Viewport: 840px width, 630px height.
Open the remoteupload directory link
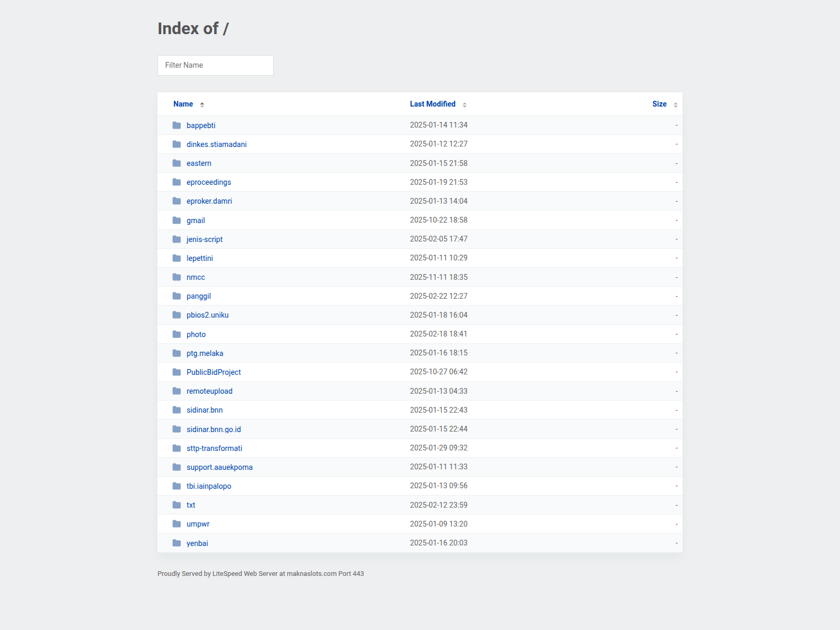pos(209,391)
